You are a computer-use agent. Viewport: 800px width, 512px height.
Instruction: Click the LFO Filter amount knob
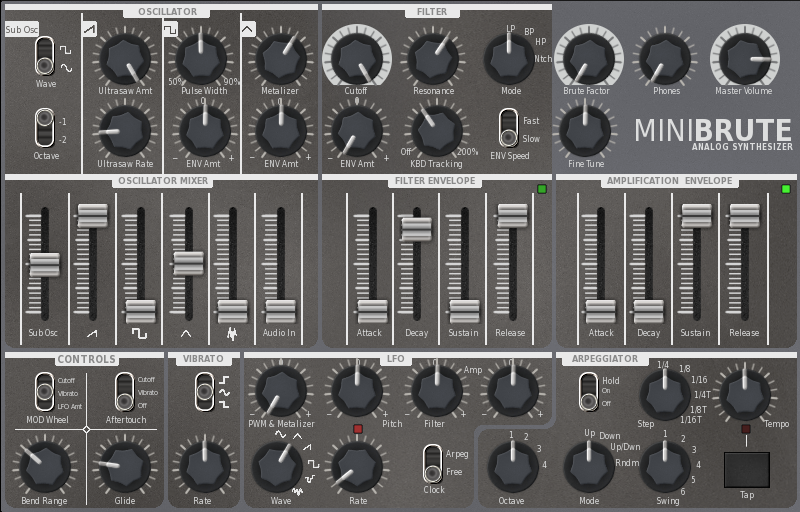coord(437,391)
